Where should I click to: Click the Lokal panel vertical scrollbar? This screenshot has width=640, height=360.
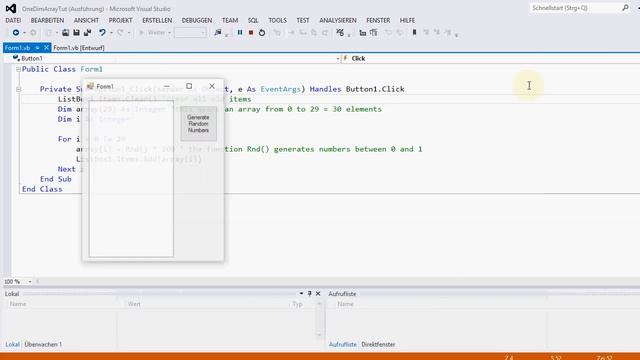click(x=319, y=319)
